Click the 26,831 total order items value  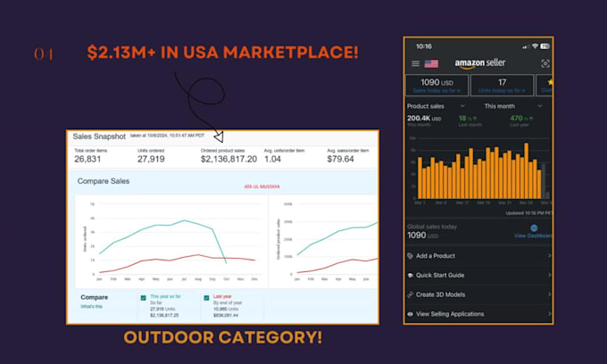click(x=87, y=159)
